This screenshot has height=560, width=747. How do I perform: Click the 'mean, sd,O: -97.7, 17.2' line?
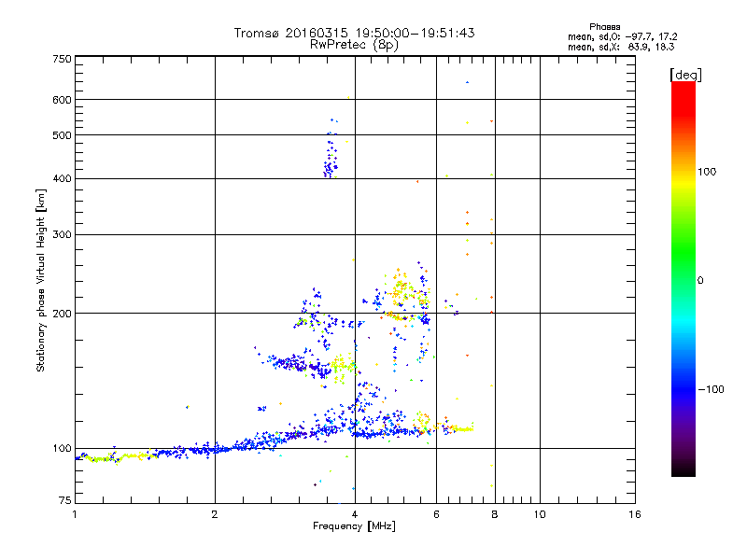pos(622,36)
